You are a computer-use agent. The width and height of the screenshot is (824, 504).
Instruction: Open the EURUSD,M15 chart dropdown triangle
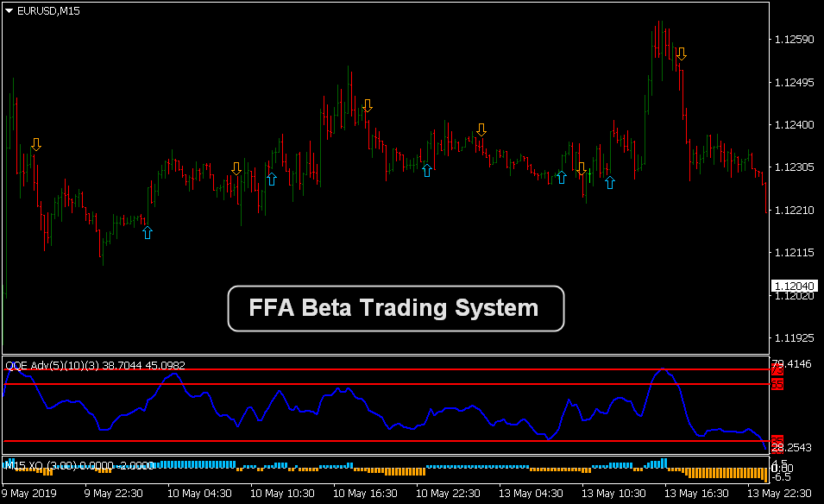click(x=9, y=11)
